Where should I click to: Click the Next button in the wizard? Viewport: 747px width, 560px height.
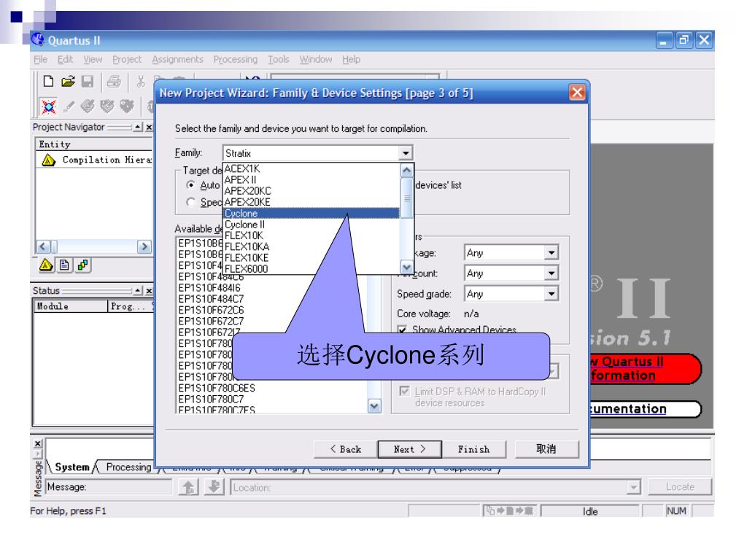coord(410,449)
